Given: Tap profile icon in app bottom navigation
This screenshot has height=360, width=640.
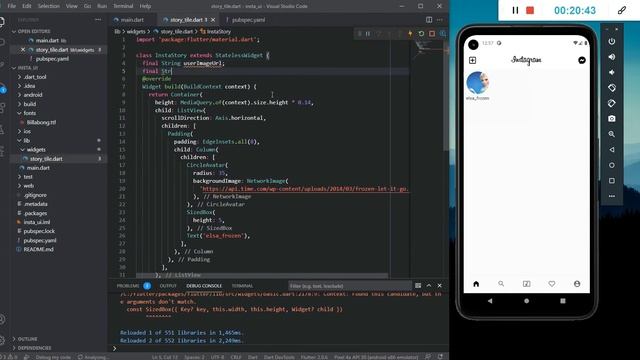Looking at the screenshot, I should click(577, 284).
